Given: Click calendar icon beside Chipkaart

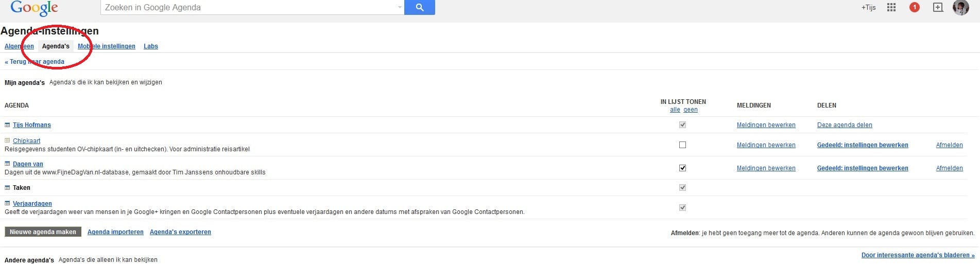Looking at the screenshot, I should click(7, 140).
